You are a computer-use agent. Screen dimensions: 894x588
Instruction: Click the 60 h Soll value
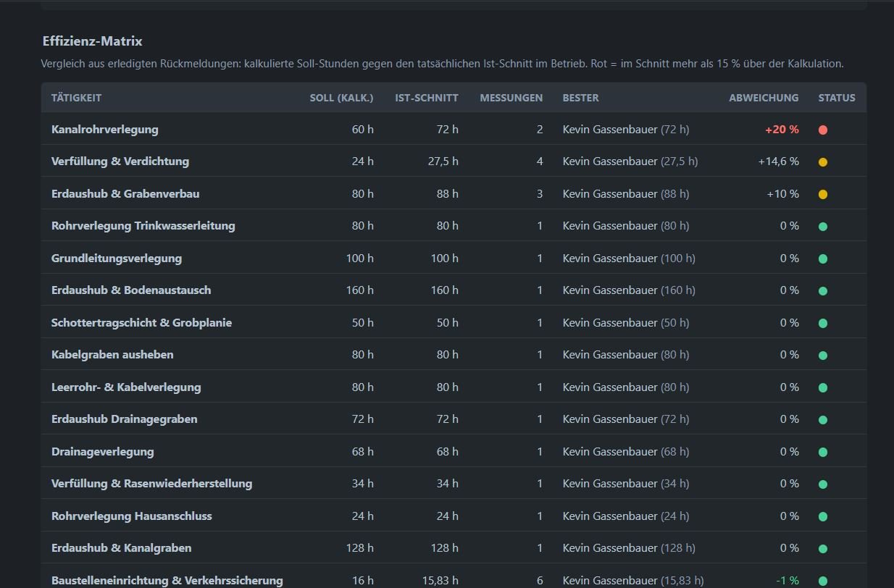click(x=363, y=130)
